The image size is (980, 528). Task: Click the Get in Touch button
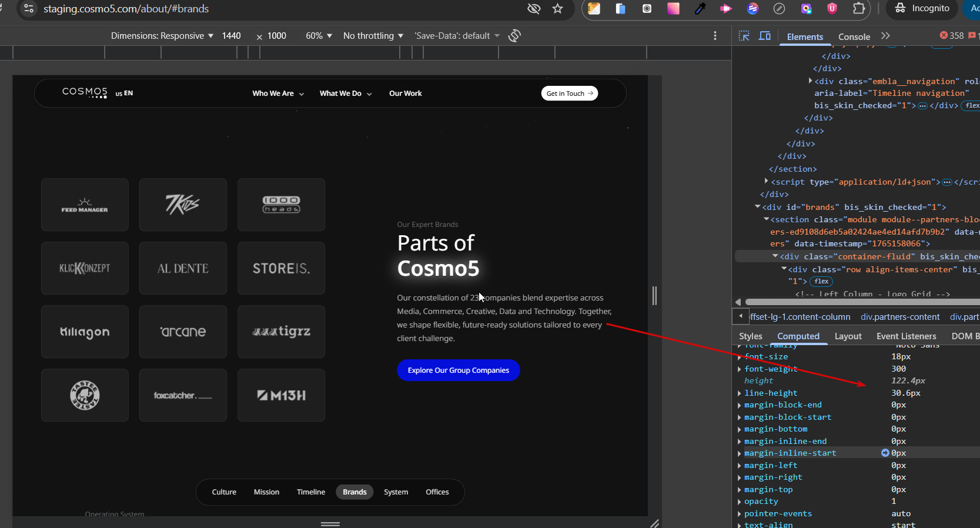(x=569, y=93)
